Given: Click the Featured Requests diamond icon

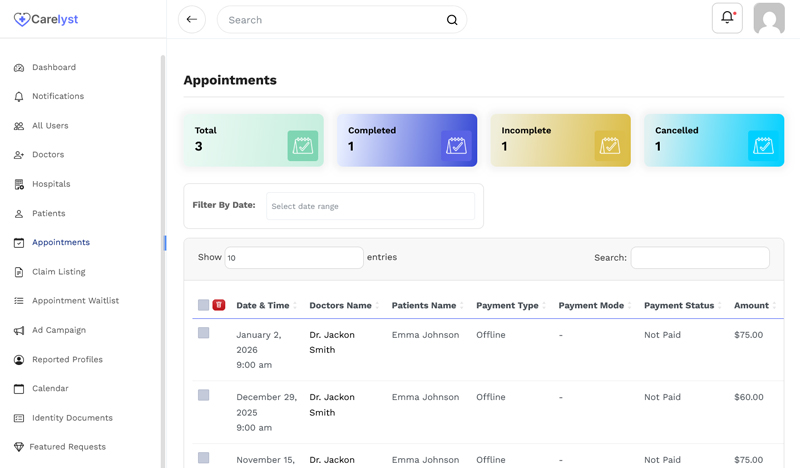Looking at the screenshot, I should [19, 447].
